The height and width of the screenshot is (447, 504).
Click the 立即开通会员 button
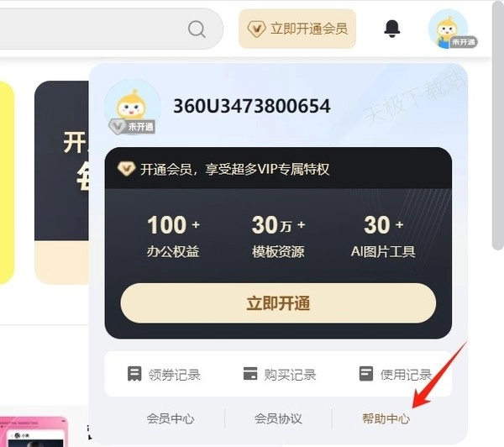pyautogui.click(x=297, y=29)
